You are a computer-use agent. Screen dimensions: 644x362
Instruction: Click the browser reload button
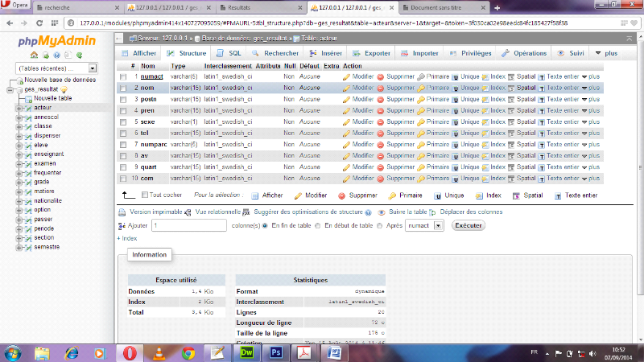click(x=39, y=23)
